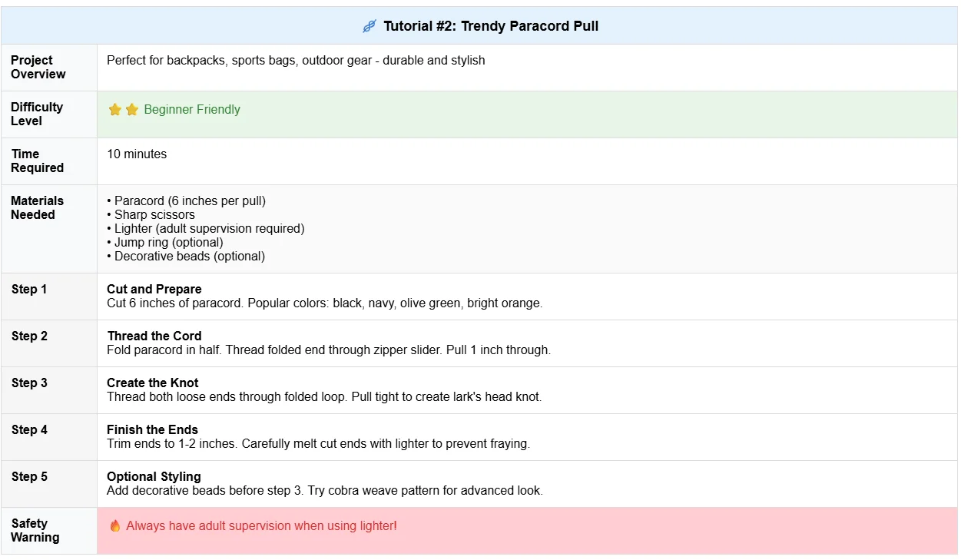Click the "Step 5" row label
The height and width of the screenshot is (560, 961).
(x=29, y=476)
